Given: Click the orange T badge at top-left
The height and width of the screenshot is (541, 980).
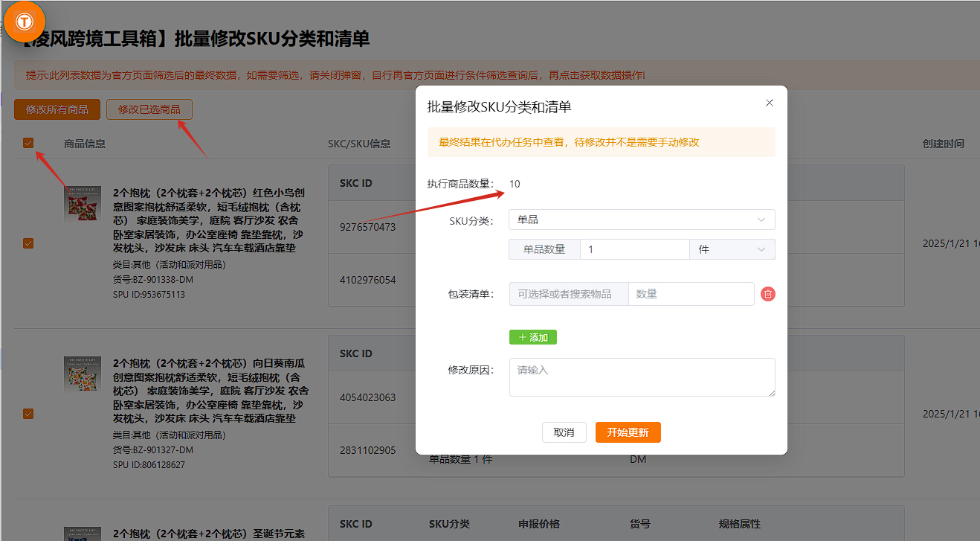Looking at the screenshot, I should 25,21.
